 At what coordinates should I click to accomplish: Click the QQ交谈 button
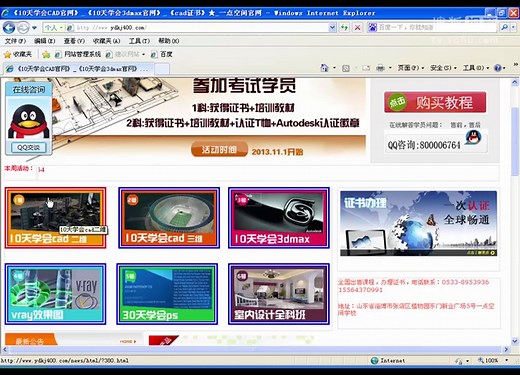tap(29, 148)
